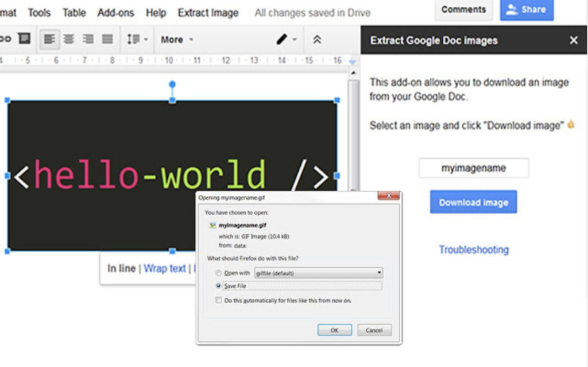Apply center alignment to the text
588x367 pixels.
click(68, 39)
